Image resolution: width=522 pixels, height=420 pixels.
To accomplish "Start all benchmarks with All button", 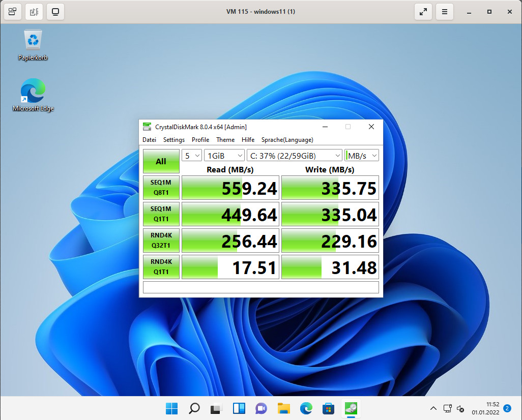I will click(161, 161).
